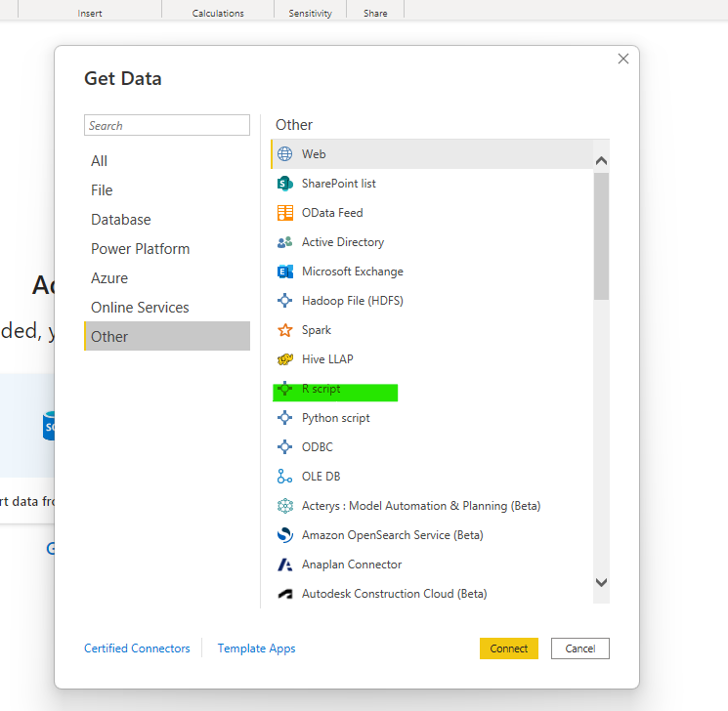Switch to the Online Services category
728x711 pixels.
(167, 308)
